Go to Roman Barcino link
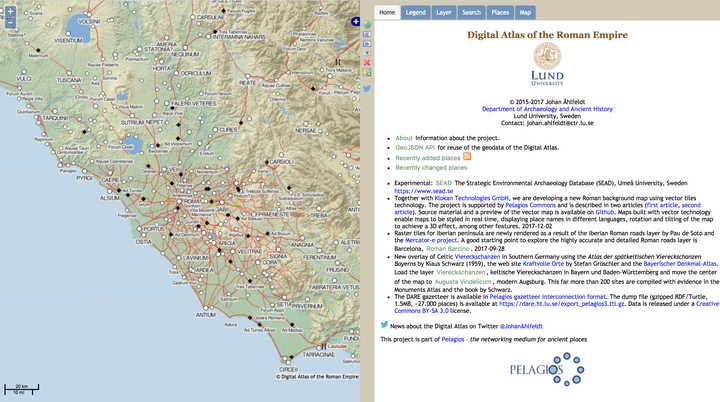The image size is (720, 402). tap(448, 249)
